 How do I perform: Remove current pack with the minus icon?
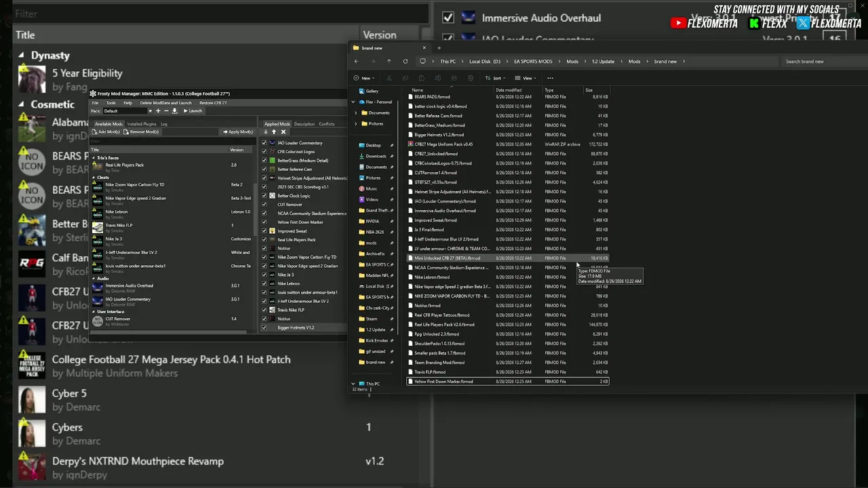click(x=166, y=111)
